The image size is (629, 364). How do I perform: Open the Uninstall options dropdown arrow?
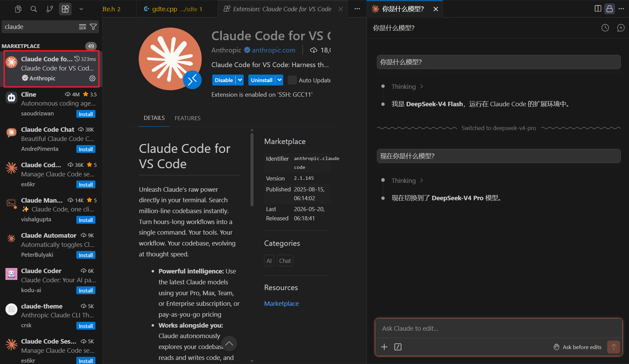tap(280, 80)
